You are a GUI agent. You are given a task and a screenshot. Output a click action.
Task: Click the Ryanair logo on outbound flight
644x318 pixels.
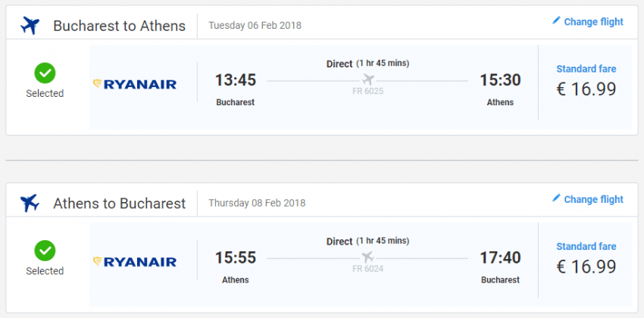point(135,84)
